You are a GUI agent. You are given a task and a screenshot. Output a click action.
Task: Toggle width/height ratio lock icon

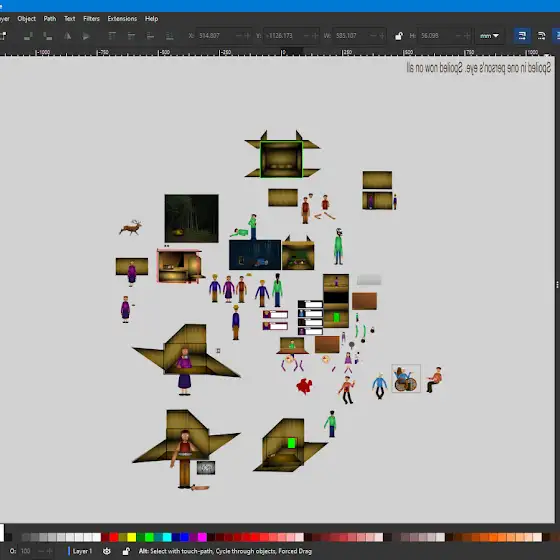399,36
